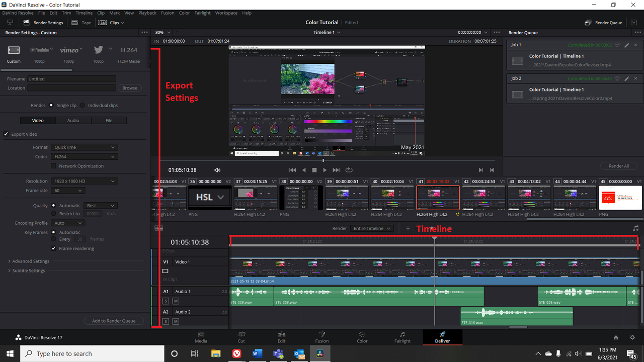Click the Filename input field
644x362 pixels.
(71, 79)
